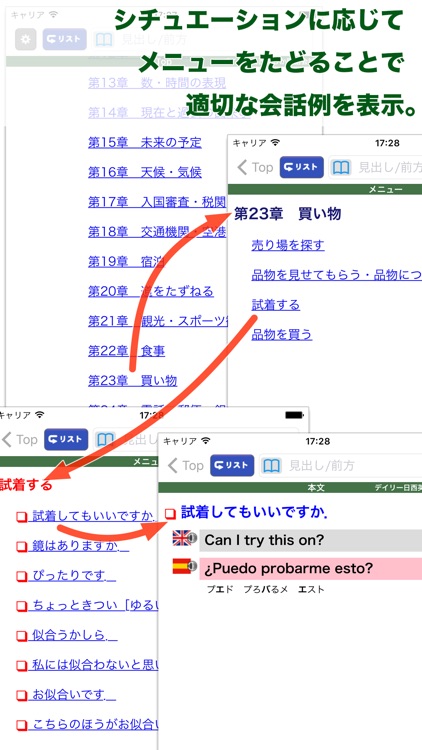Open phrase ちょっときつい
The height and width of the screenshot is (750, 422).
pos(93,606)
